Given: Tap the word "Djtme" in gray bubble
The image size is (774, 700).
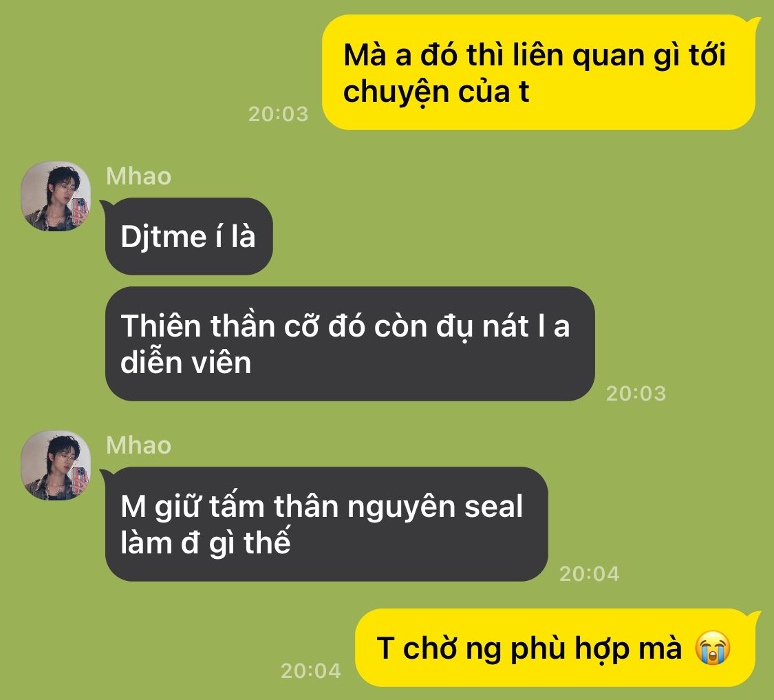Looking at the screenshot, I should point(163,237).
